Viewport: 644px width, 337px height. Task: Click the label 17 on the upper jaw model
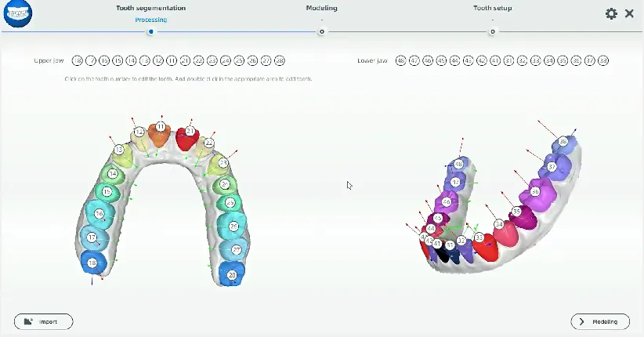coord(92,237)
